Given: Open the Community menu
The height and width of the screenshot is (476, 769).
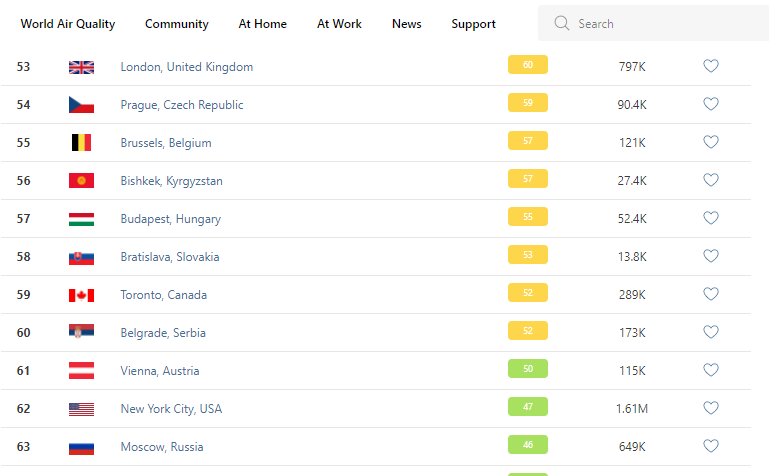Looking at the screenshot, I should point(177,24).
